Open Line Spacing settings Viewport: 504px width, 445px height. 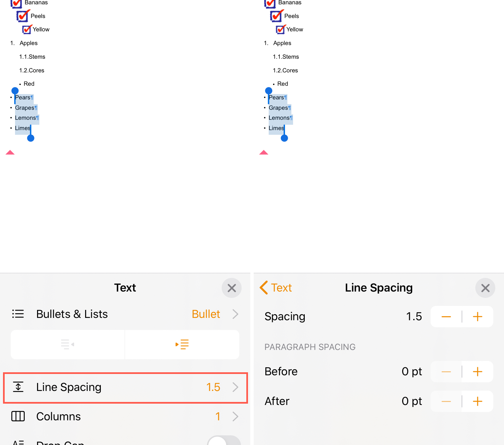point(125,387)
